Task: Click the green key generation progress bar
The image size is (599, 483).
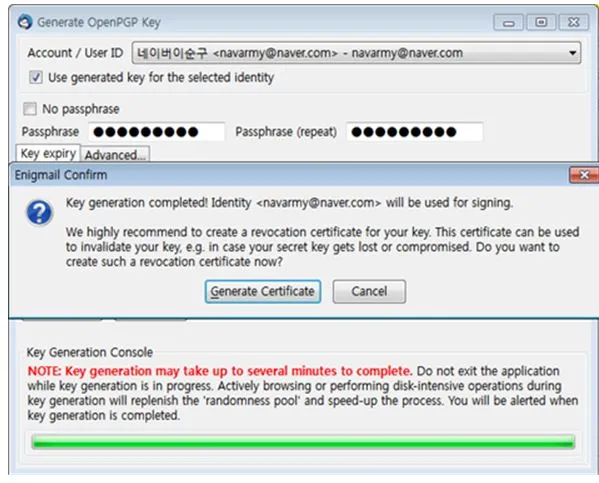Action: click(x=303, y=442)
